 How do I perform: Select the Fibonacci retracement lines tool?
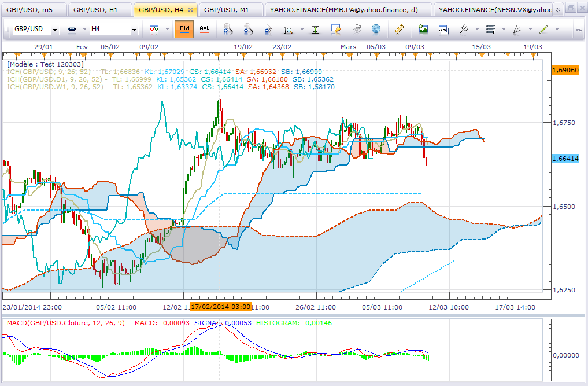[490, 30]
